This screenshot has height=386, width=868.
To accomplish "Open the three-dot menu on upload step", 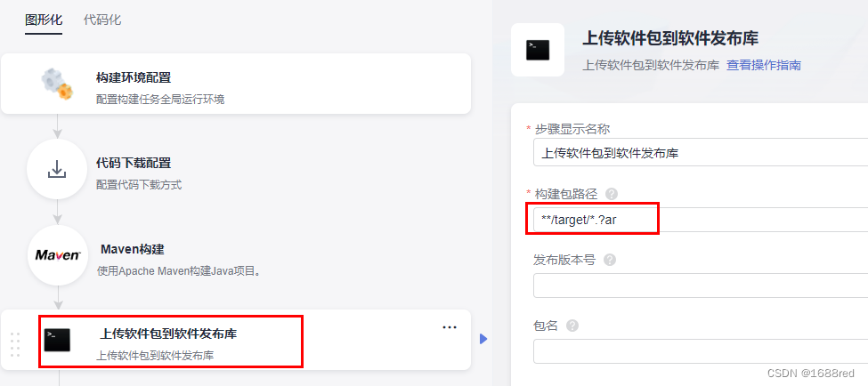I will [450, 327].
